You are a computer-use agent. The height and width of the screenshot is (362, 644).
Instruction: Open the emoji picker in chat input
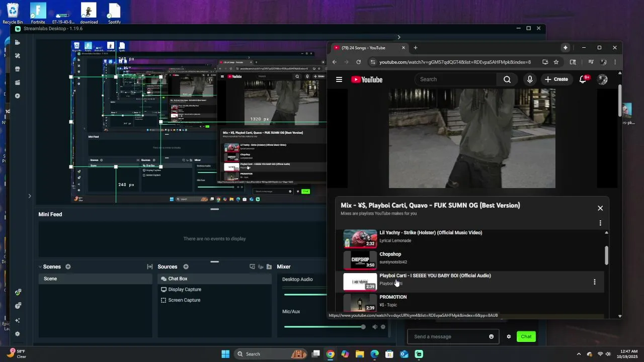pyautogui.click(x=492, y=337)
